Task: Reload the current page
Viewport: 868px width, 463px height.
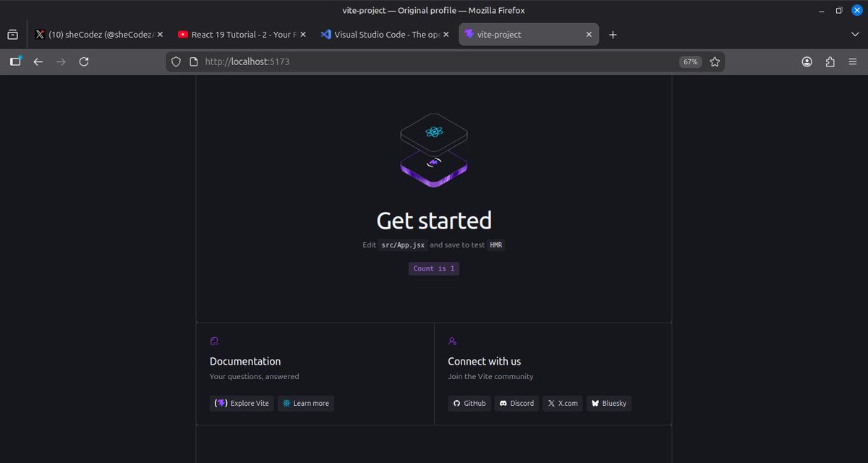Action: point(84,61)
